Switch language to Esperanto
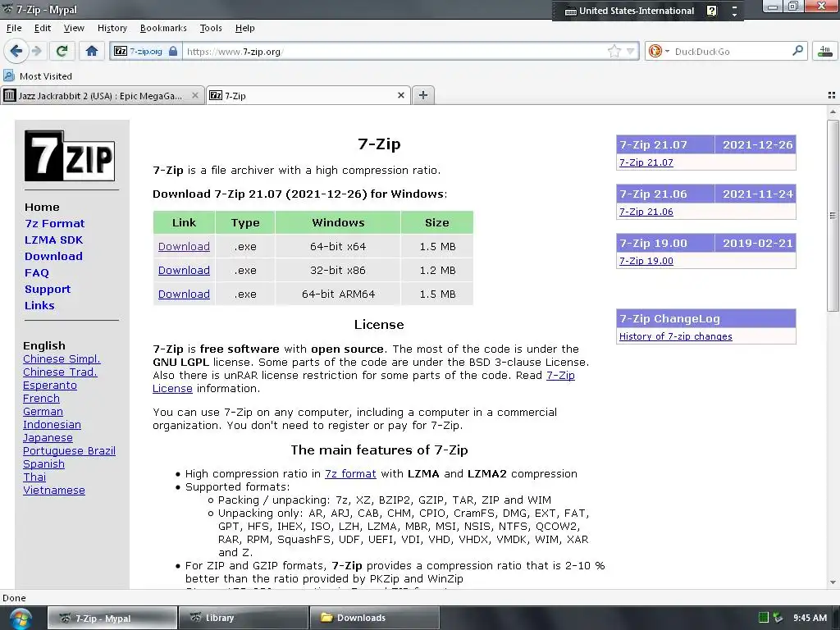Screen dimensions: 840x630 [x=50, y=386]
